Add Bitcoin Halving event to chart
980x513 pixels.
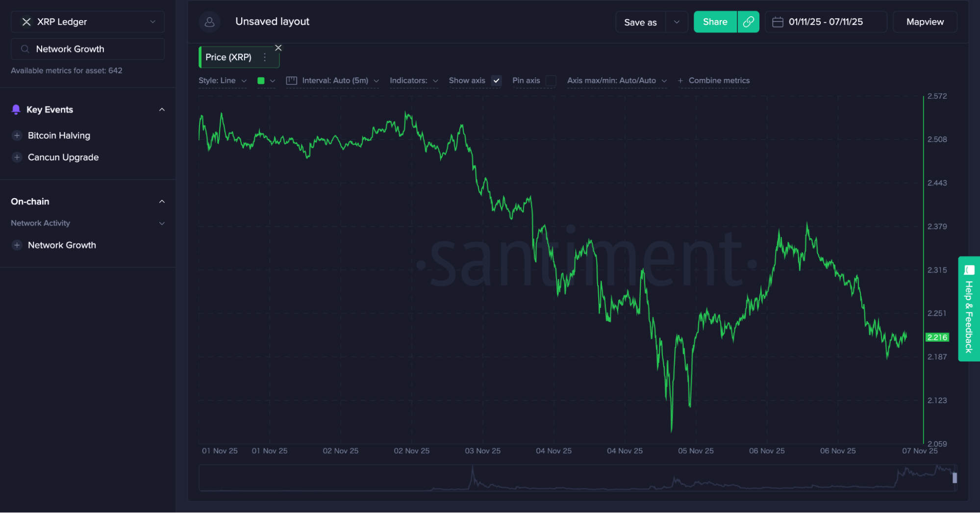(x=17, y=135)
